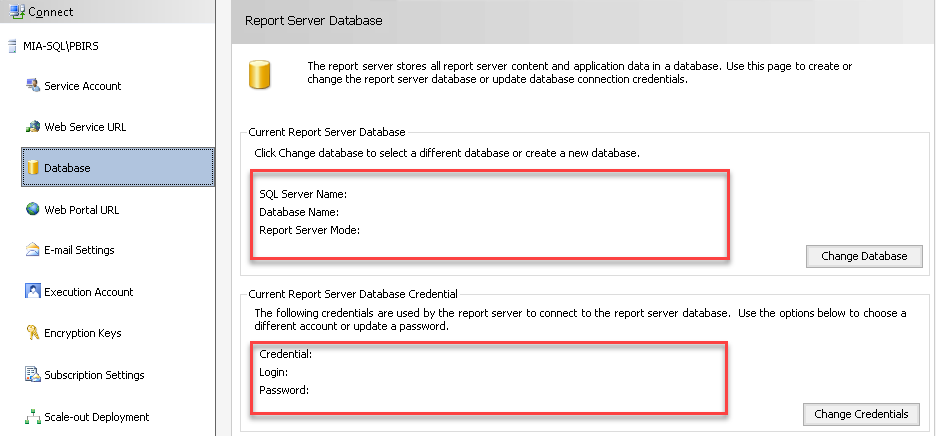Screen dimensions: 936x436
Task: Click the Scale-out Deployment icon
Action: pyautogui.click(x=33, y=417)
